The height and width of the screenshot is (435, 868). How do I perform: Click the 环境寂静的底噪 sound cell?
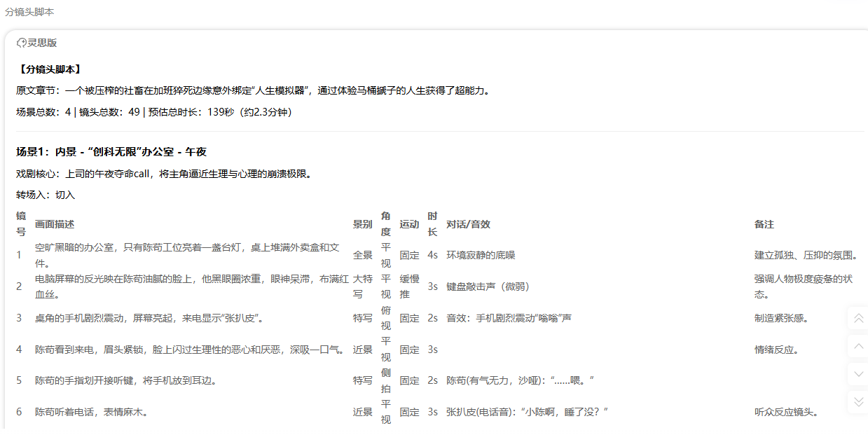click(x=481, y=255)
